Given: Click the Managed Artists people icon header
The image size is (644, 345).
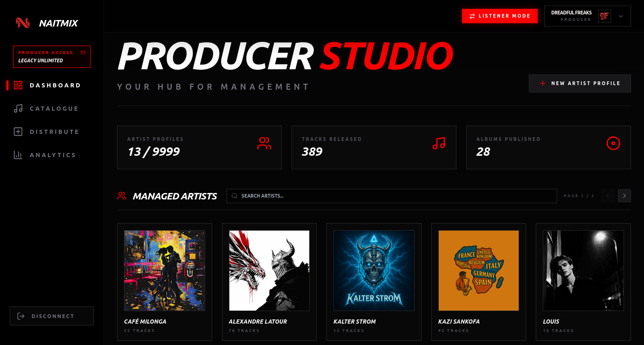Looking at the screenshot, I should pyautogui.click(x=121, y=196).
